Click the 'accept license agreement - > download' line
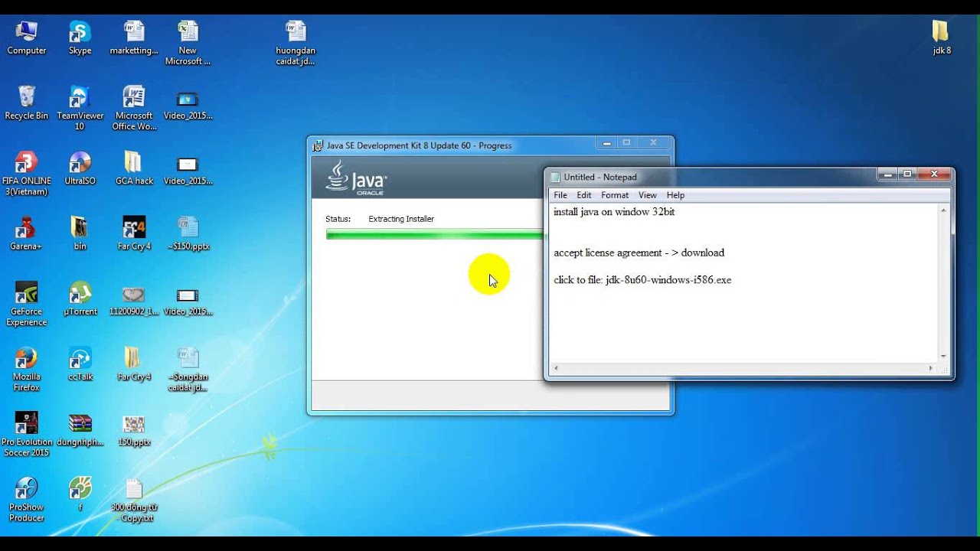 [639, 253]
